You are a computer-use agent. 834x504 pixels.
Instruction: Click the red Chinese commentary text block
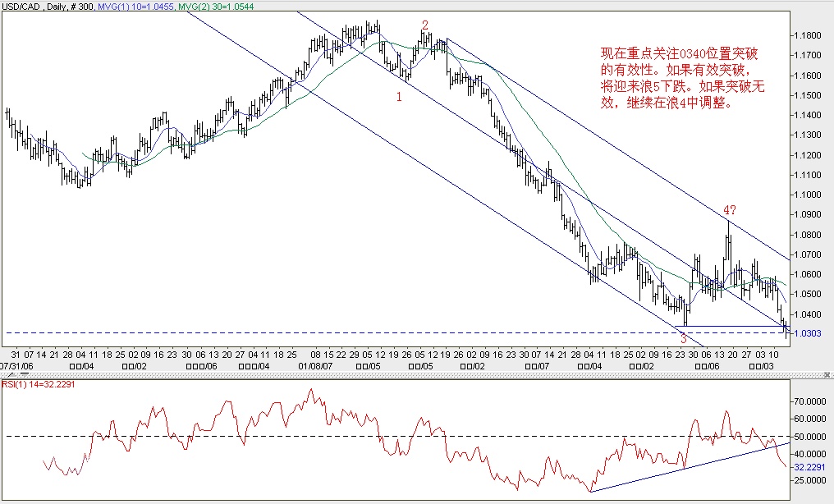click(x=682, y=78)
